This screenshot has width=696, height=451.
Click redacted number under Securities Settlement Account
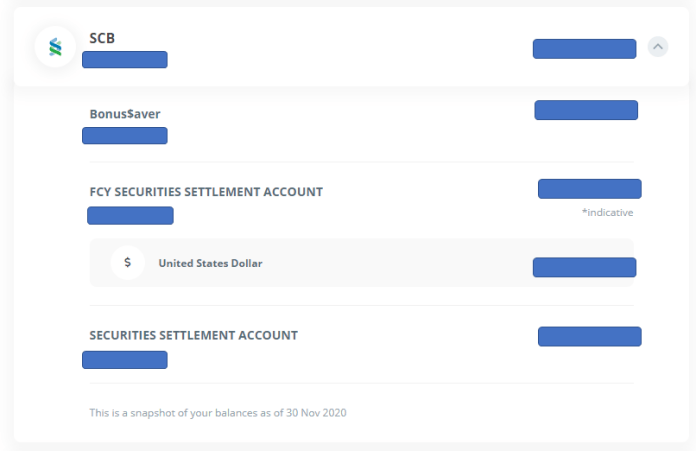coord(125,360)
